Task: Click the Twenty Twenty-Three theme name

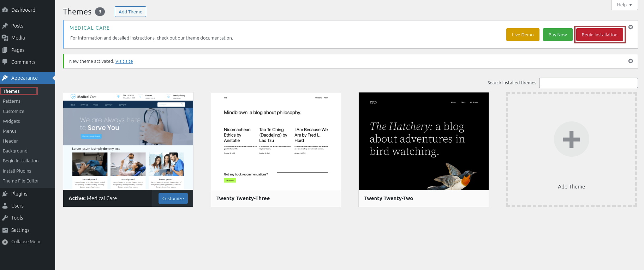Action: tap(243, 198)
